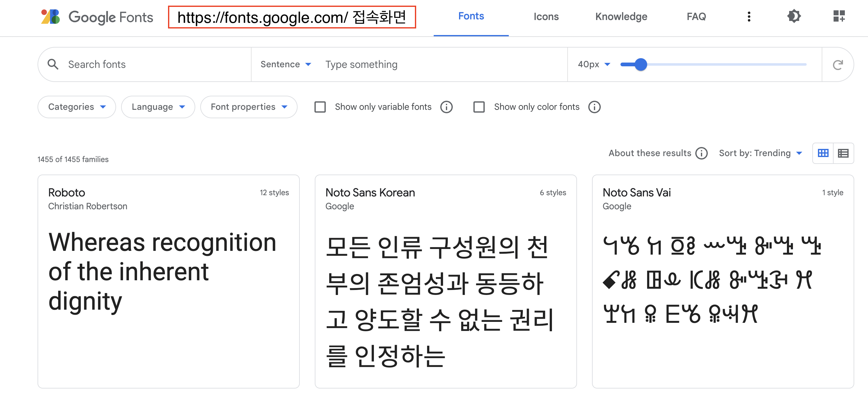Screen dimensions: 868x396
Task: Open About these results info icon
Action: tap(702, 153)
